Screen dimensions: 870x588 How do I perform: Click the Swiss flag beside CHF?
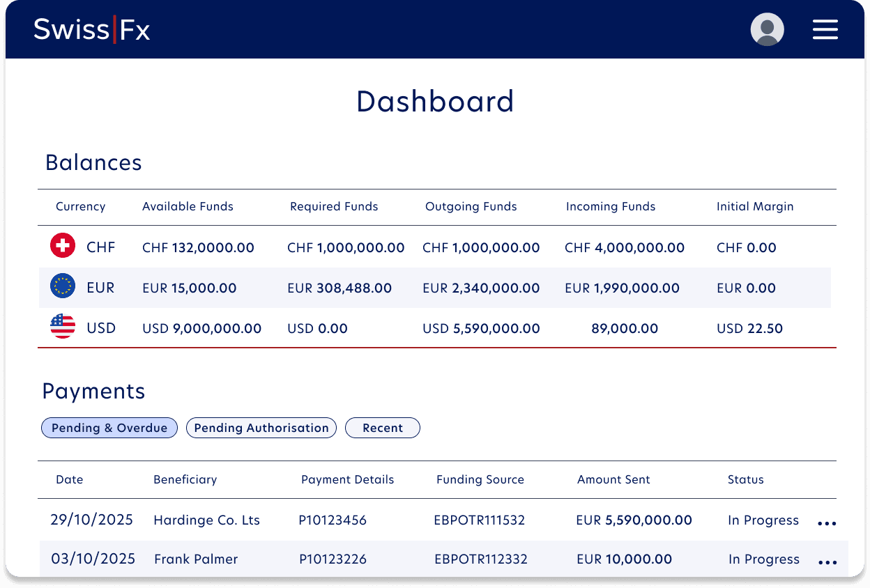click(x=62, y=246)
